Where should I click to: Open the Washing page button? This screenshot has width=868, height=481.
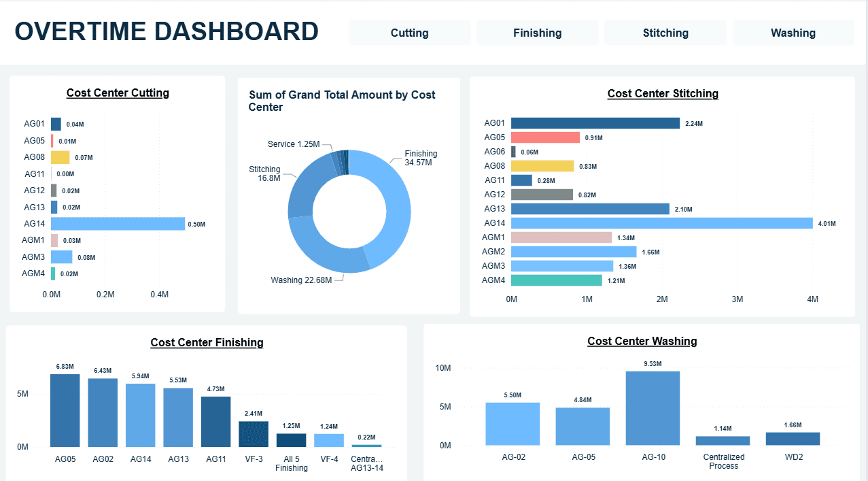click(793, 33)
